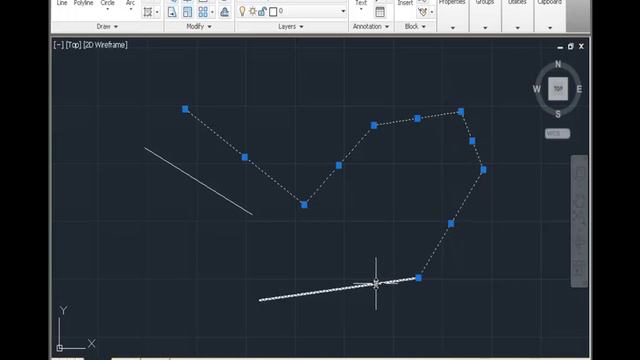Click the faded navigation bar at right edge
Image resolution: width=640 pixels, height=360 pixels.
[x=579, y=221]
